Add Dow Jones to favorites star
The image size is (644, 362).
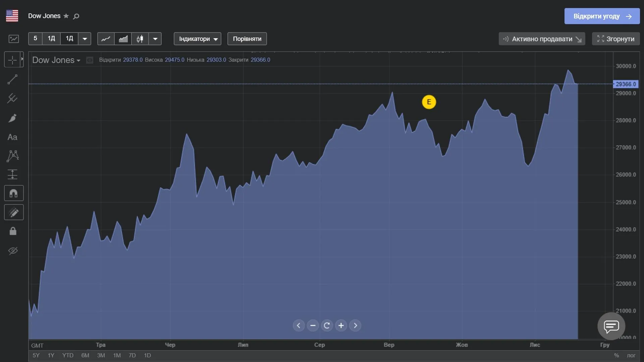[66, 16]
